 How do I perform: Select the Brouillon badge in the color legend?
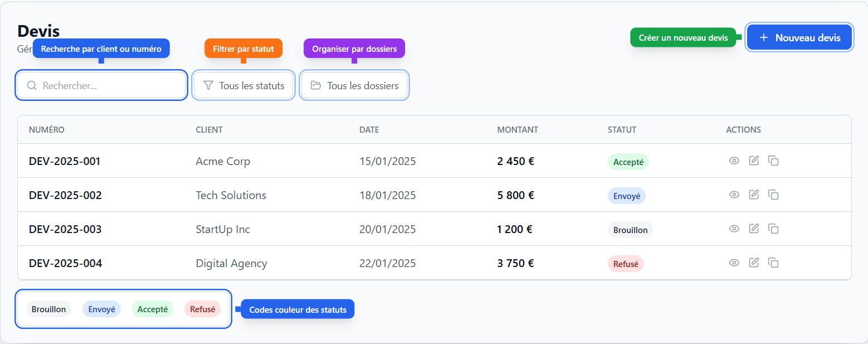coord(48,308)
